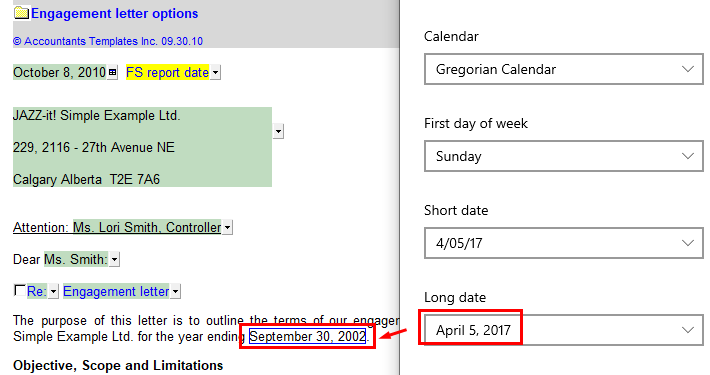Open the small dropdown arrow next to Re:

point(53,291)
